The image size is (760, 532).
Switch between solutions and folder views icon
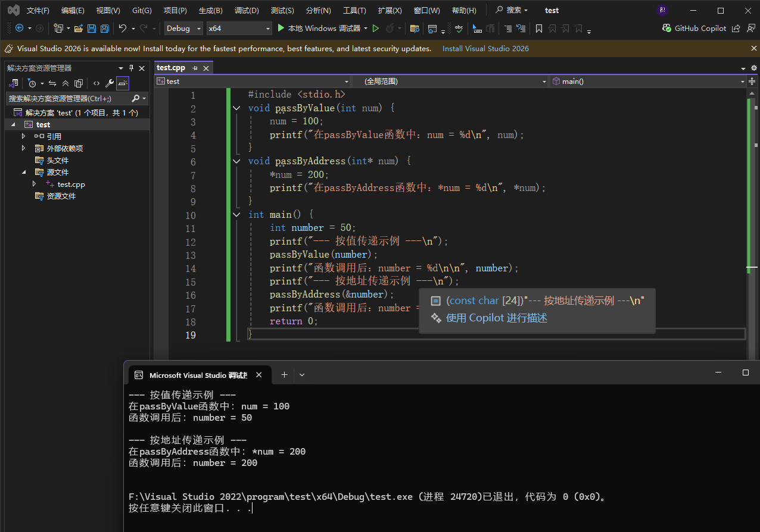[x=14, y=83]
